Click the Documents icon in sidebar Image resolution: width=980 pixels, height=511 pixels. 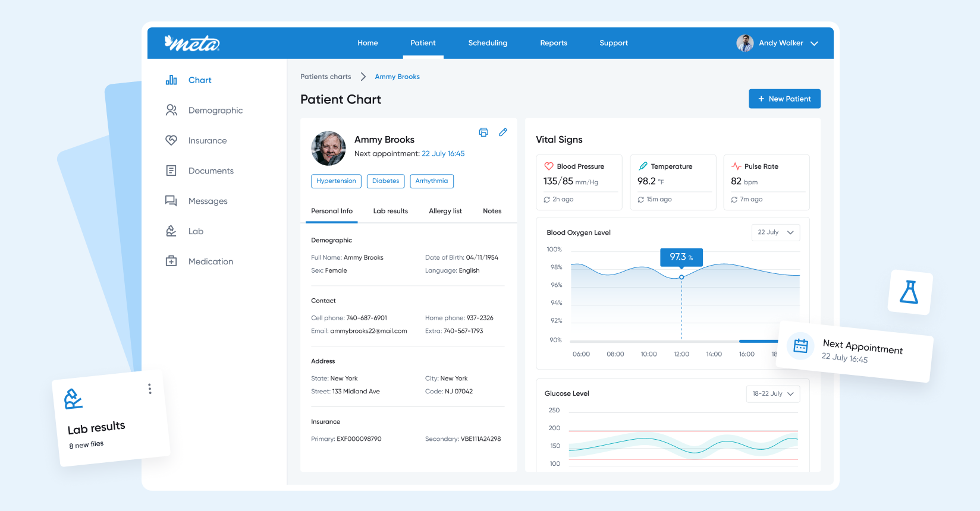[171, 171]
